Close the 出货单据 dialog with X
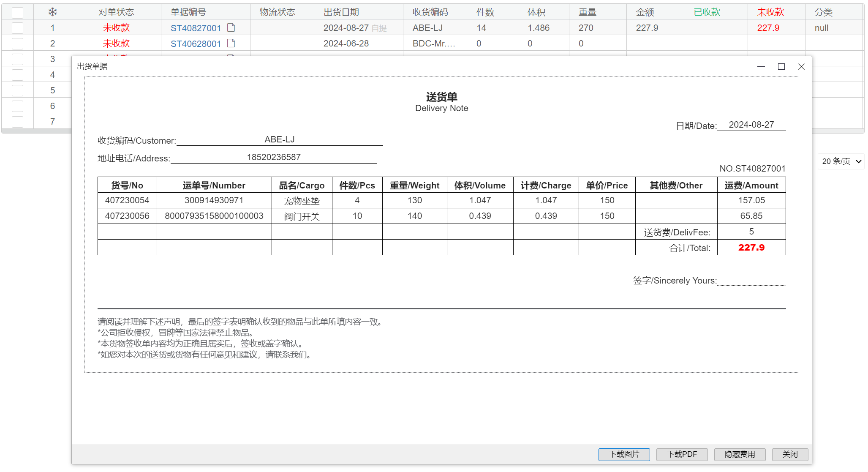 point(801,66)
